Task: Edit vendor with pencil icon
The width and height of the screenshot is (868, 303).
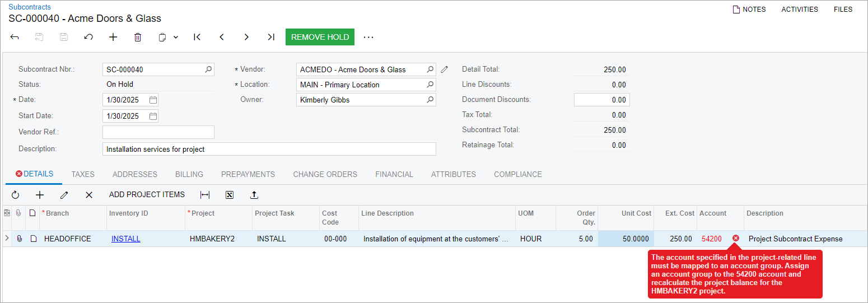Action: (x=445, y=69)
